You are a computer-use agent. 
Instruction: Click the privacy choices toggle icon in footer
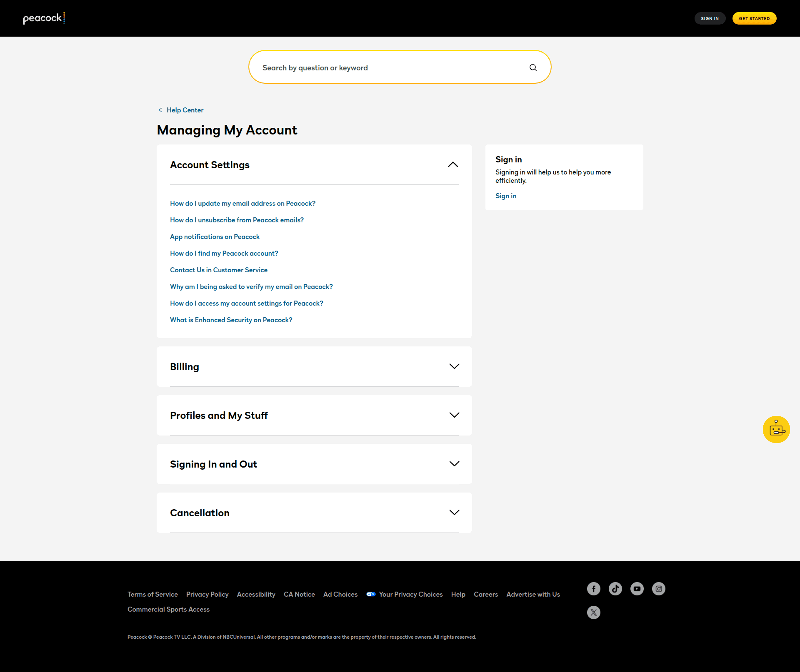click(371, 594)
